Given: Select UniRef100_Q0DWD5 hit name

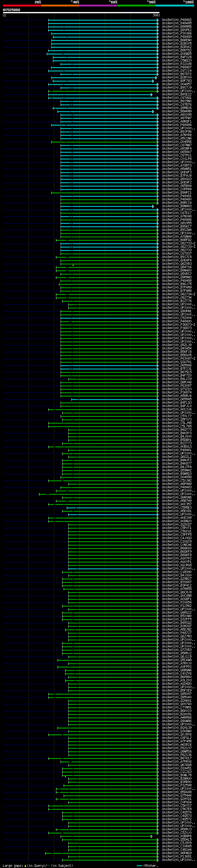Looking at the screenshot, I should tap(176, 54).
